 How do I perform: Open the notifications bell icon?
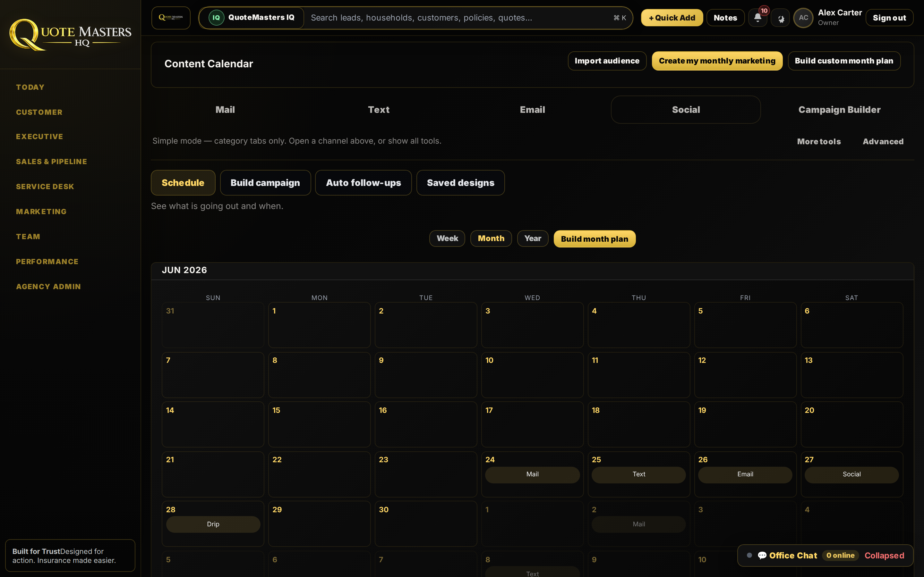click(757, 18)
